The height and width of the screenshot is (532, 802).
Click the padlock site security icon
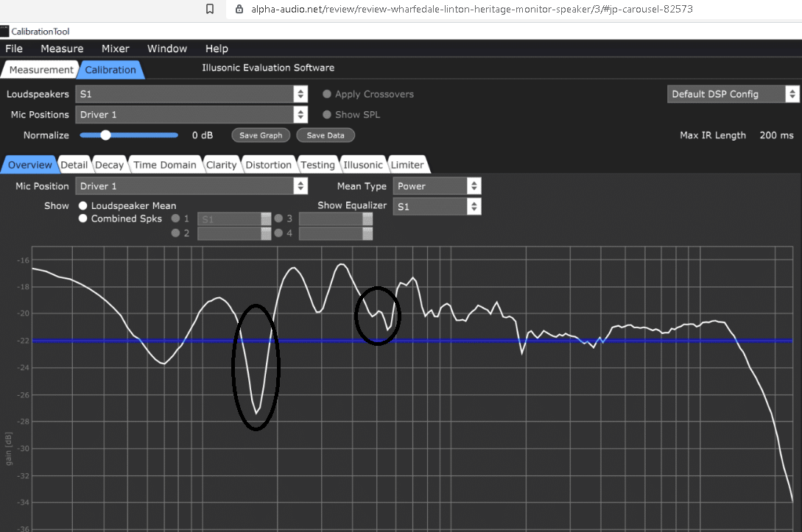239,10
